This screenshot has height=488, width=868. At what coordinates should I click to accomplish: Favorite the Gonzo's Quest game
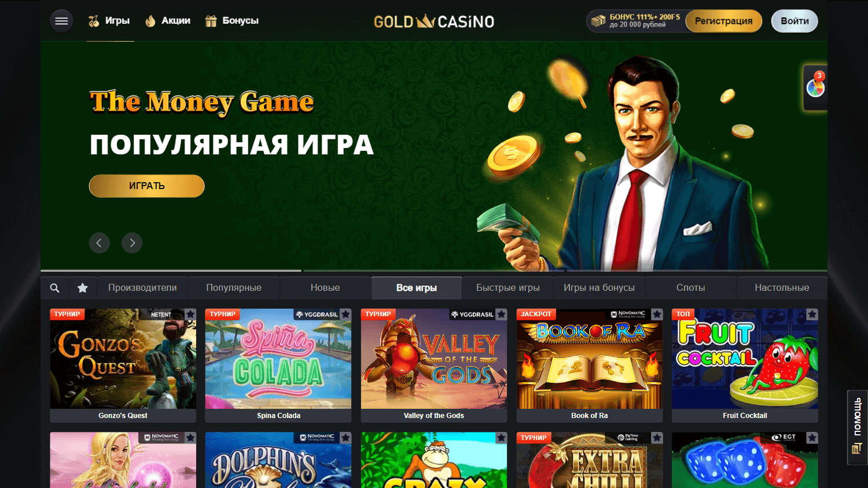point(190,315)
